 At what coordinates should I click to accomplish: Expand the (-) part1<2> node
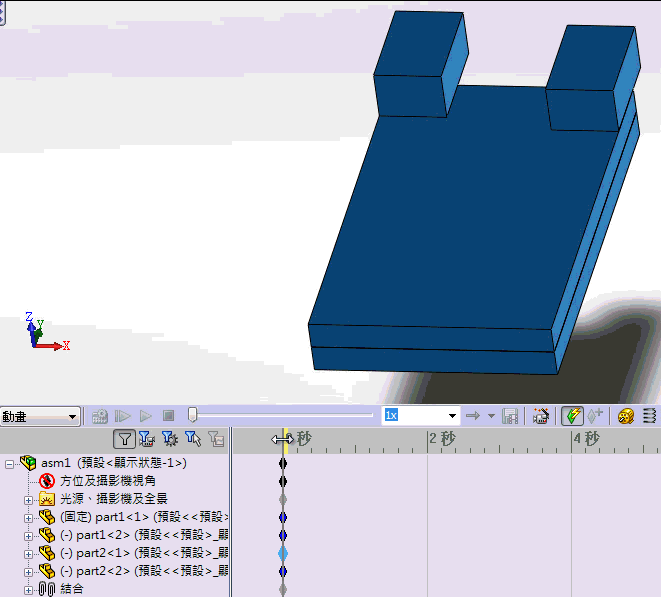[x=28, y=536]
